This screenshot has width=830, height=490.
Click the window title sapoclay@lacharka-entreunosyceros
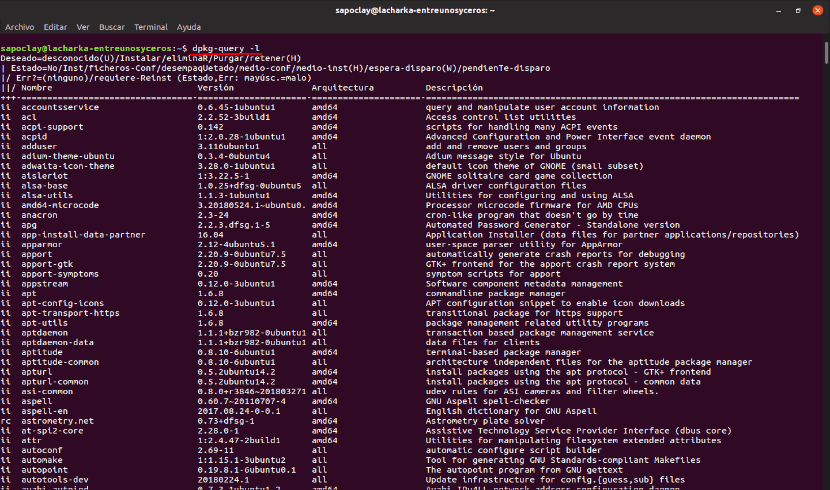[414, 9]
